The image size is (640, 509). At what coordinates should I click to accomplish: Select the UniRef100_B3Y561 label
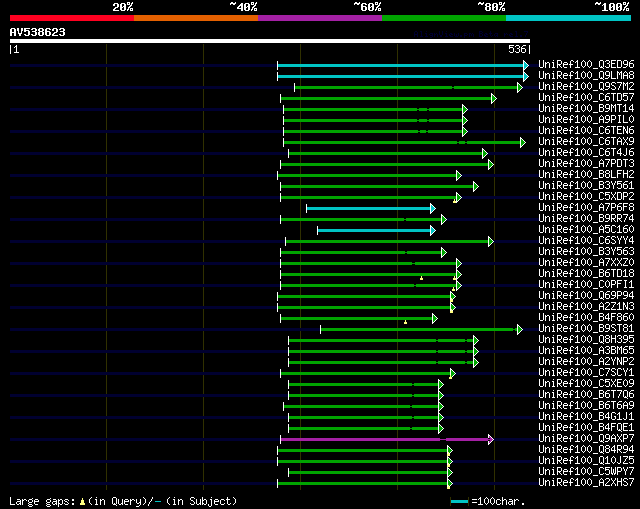[586, 186]
